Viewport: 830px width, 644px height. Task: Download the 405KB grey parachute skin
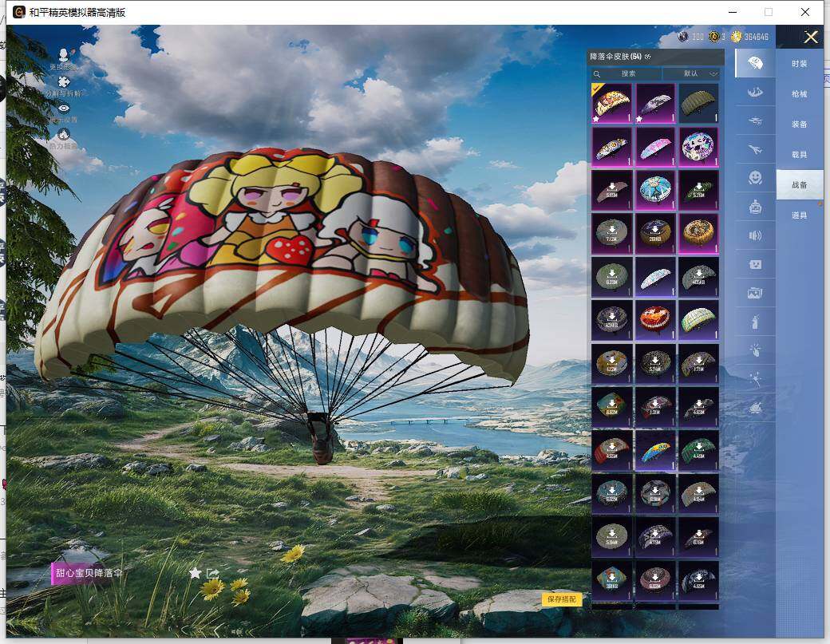pos(699,277)
